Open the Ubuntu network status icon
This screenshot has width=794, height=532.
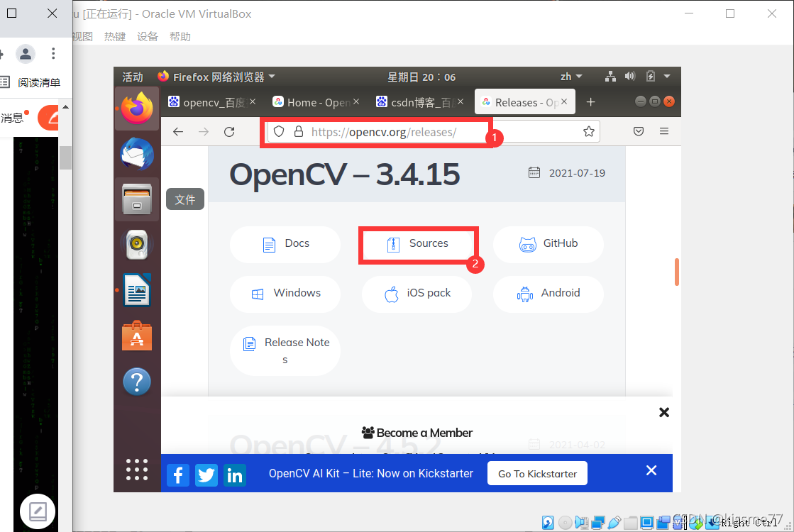(x=611, y=77)
